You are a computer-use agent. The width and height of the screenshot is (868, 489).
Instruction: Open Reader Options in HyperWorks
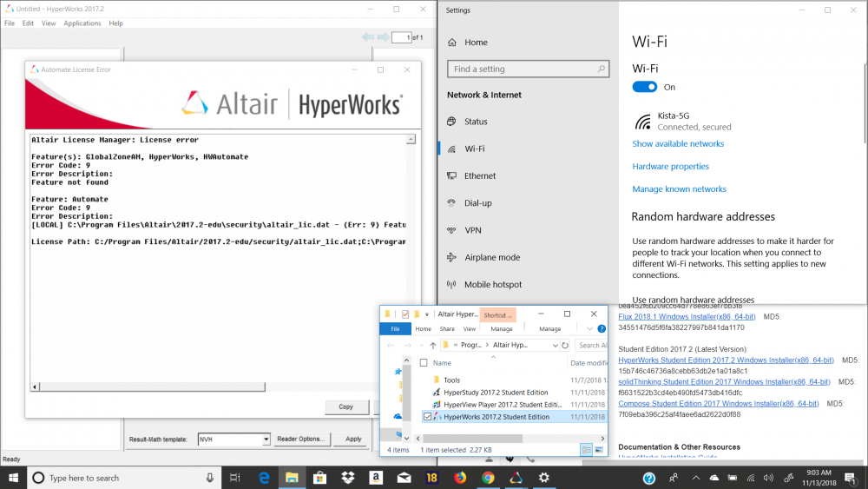pos(300,439)
